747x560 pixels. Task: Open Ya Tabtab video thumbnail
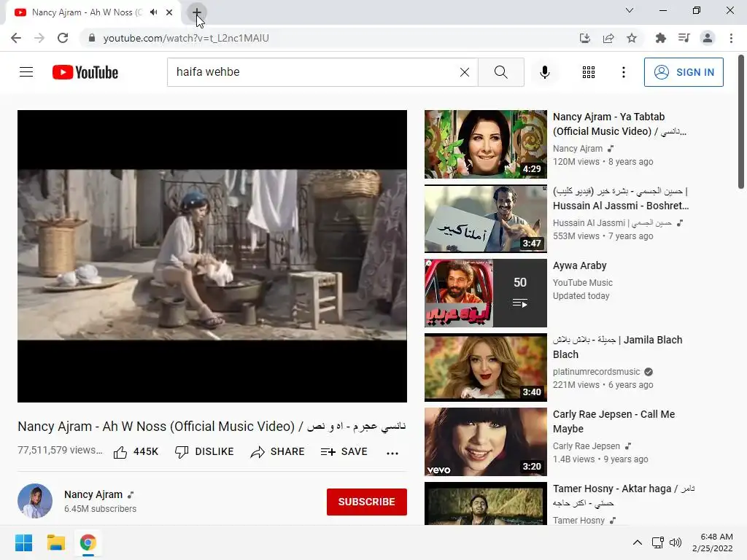coord(485,144)
